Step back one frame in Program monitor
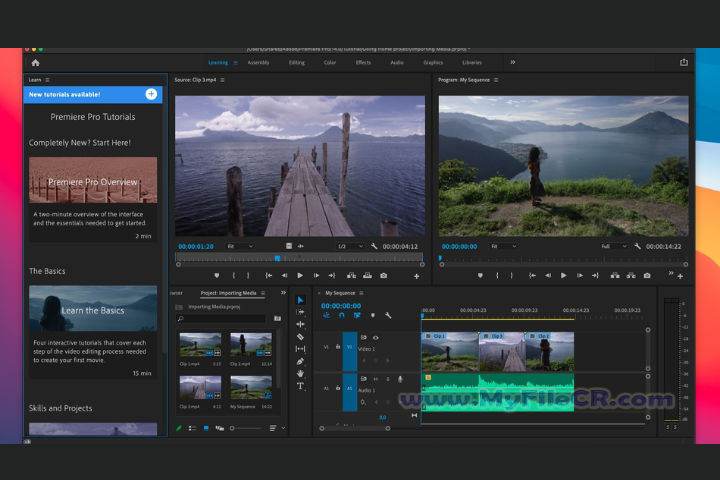The height and width of the screenshot is (480, 720). coord(548,276)
